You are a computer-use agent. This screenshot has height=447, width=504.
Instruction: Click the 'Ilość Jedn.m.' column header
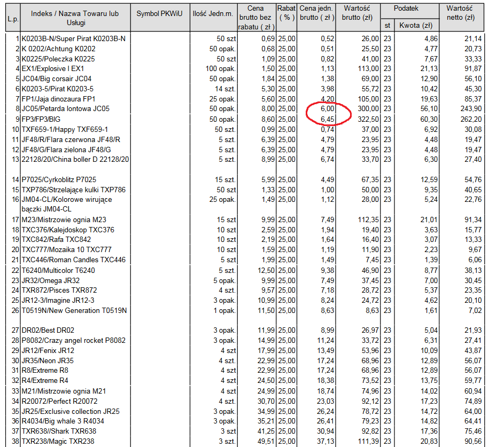pos(212,13)
